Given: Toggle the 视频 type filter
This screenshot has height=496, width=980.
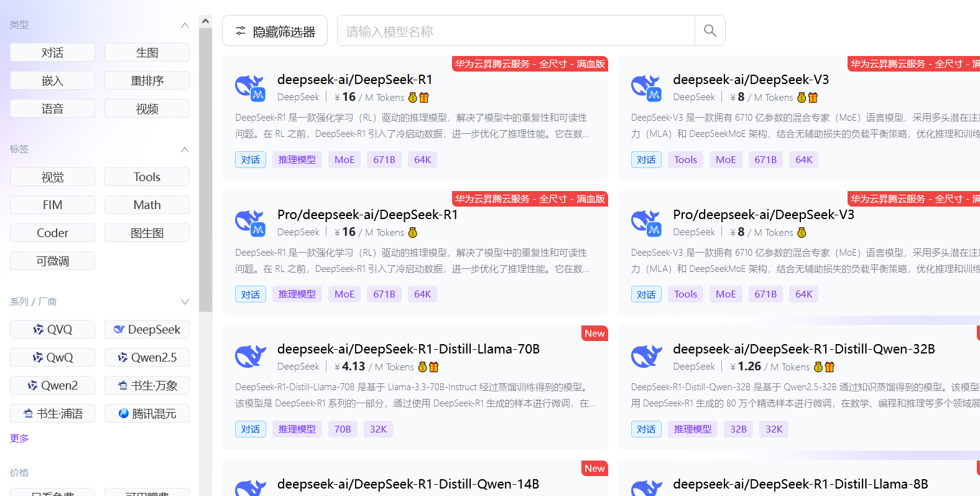Looking at the screenshot, I should click(147, 108).
